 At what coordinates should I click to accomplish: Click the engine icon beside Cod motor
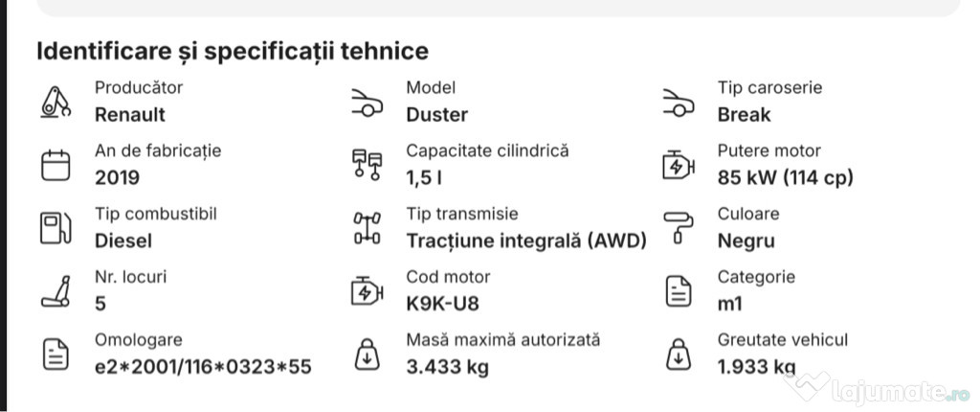pyautogui.click(x=367, y=291)
